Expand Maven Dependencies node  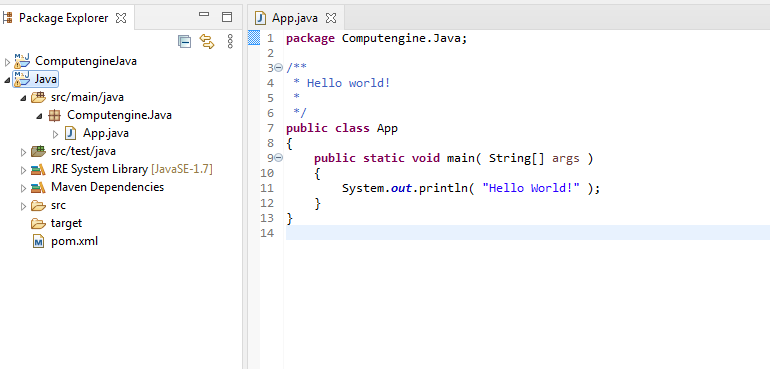point(23,188)
